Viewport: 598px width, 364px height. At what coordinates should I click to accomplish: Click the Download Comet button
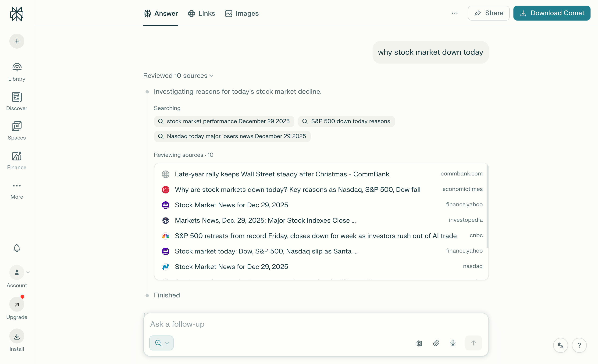pyautogui.click(x=552, y=13)
